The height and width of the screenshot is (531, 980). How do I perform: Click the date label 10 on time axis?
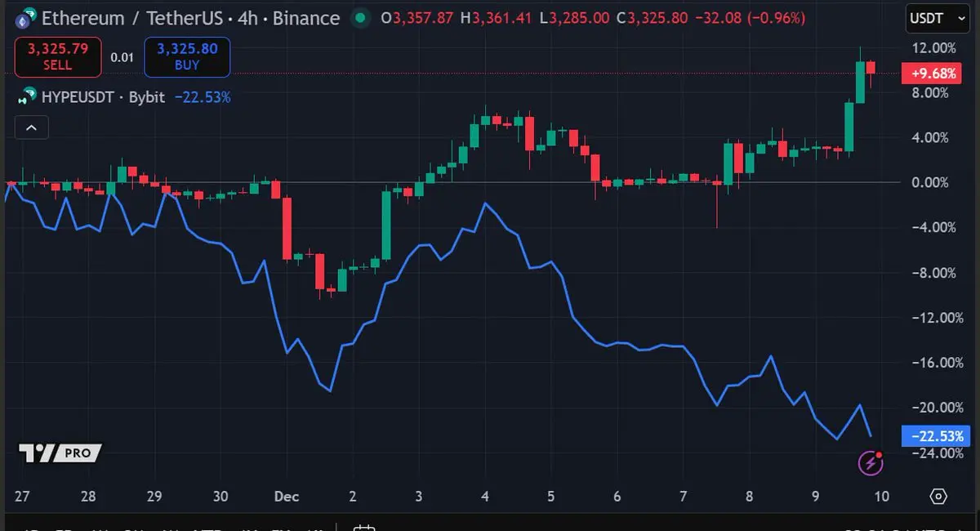pos(881,496)
